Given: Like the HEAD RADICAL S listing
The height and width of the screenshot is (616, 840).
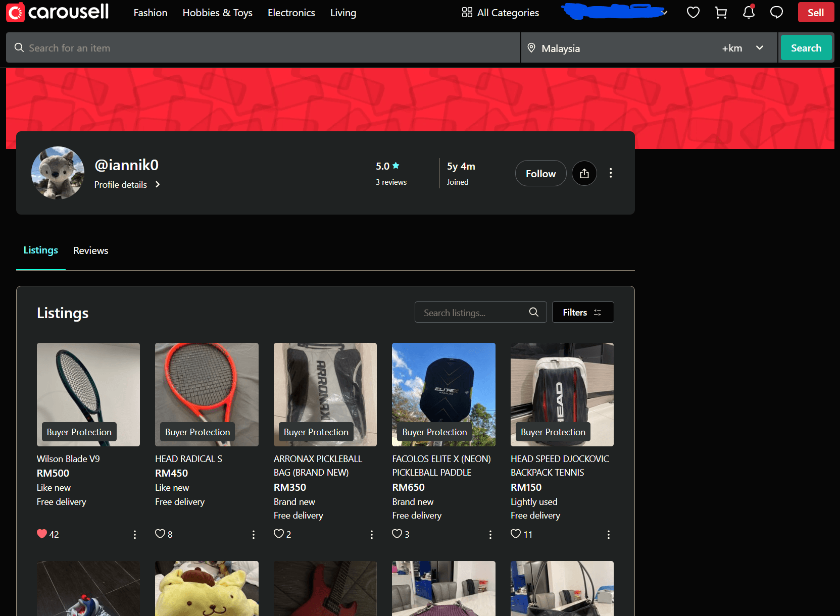Looking at the screenshot, I should point(160,534).
